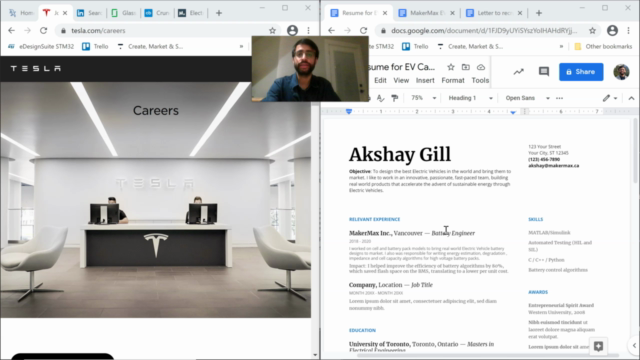Collapse the Docs menus with the up chevron
The height and width of the screenshot is (360, 640).
click(631, 98)
